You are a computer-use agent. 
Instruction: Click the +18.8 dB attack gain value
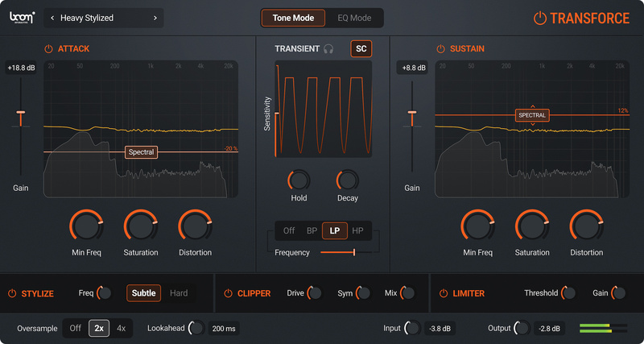tap(21, 68)
